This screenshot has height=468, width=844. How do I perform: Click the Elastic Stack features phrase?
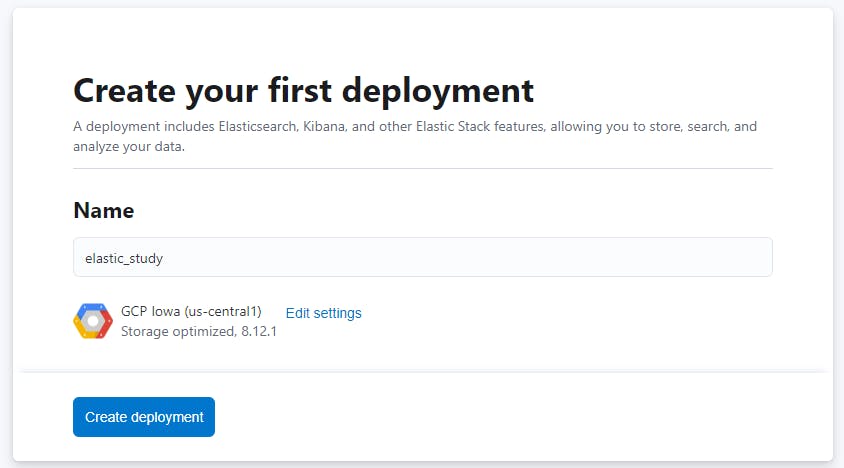click(480, 127)
